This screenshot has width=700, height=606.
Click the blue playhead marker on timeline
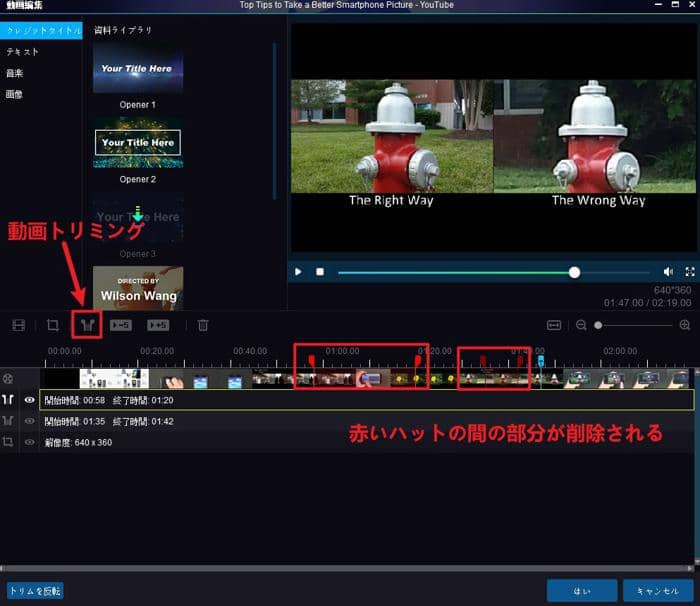coord(541,360)
